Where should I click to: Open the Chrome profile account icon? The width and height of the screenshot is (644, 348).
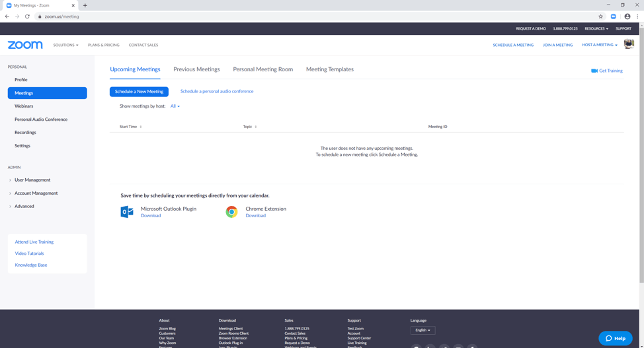(627, 17)
